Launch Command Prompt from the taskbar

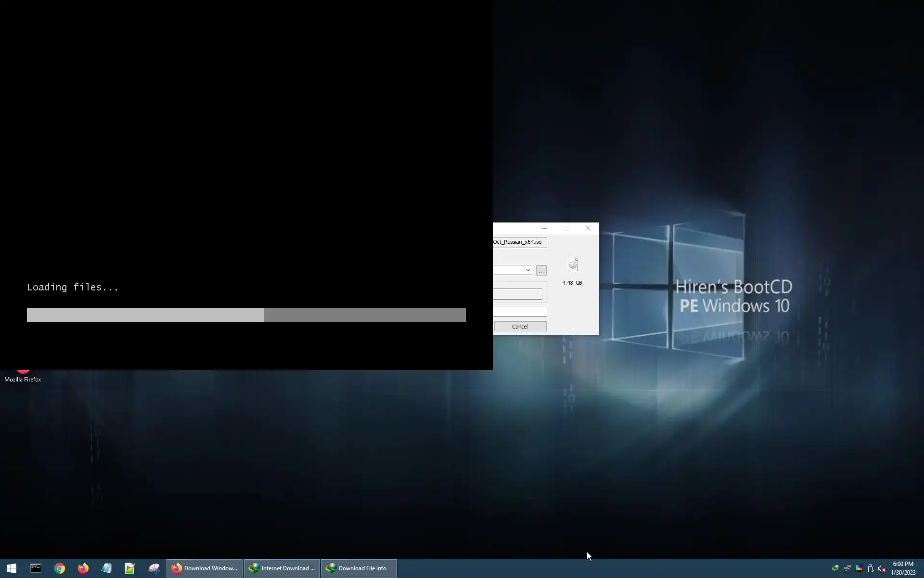pos(36,568)
